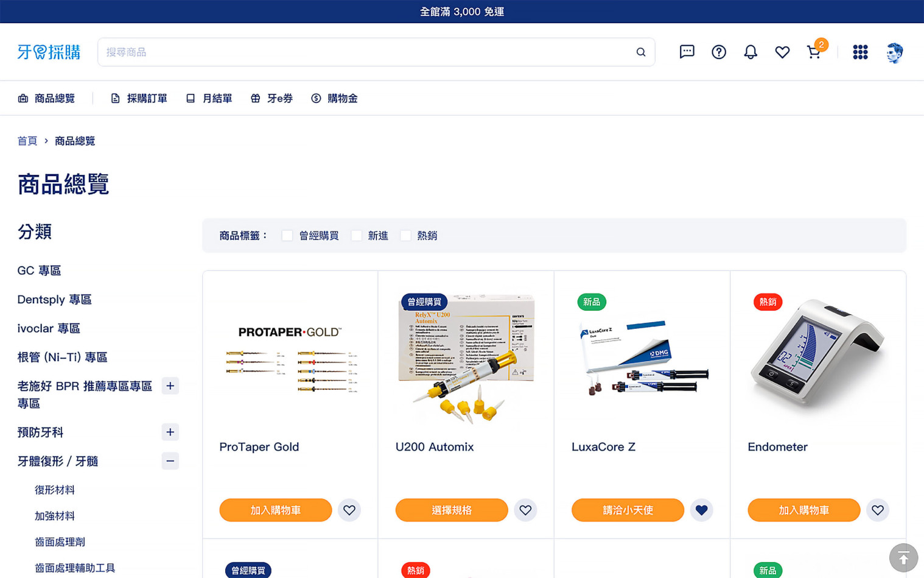
Task: Open the 採購訂單 nav item
Action: 139,98
